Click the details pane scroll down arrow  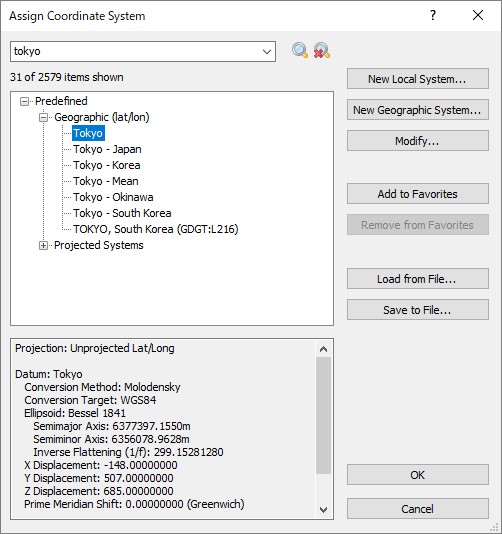324,510
